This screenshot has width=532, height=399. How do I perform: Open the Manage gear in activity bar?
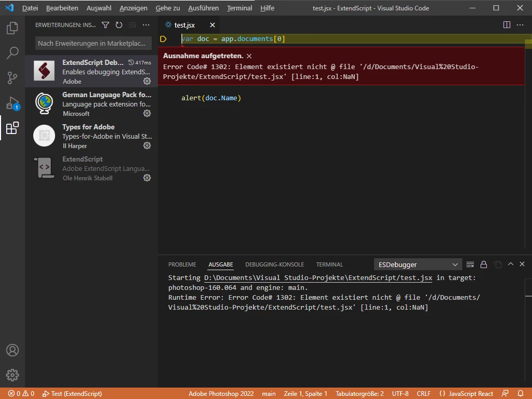tap(12, 375)
